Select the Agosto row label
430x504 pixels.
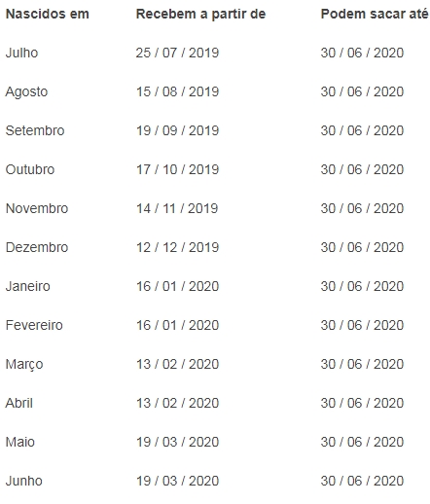[26, 92]
